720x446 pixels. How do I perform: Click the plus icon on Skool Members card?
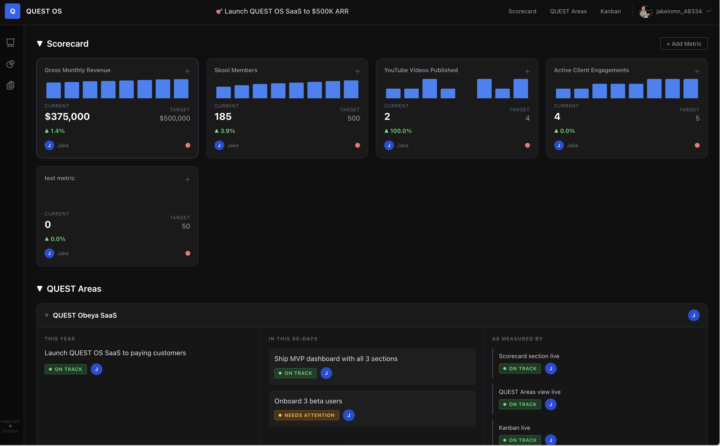pyautogui.click(x=357, y=71)
